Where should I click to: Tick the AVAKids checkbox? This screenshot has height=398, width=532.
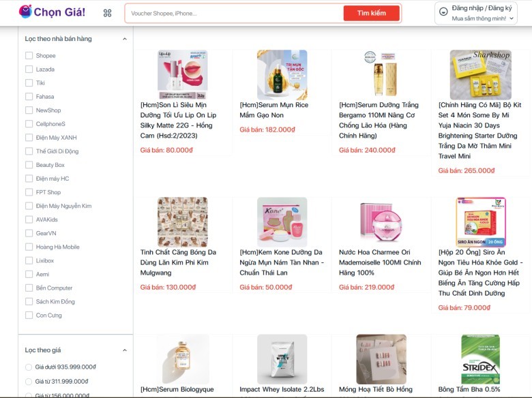29,219
